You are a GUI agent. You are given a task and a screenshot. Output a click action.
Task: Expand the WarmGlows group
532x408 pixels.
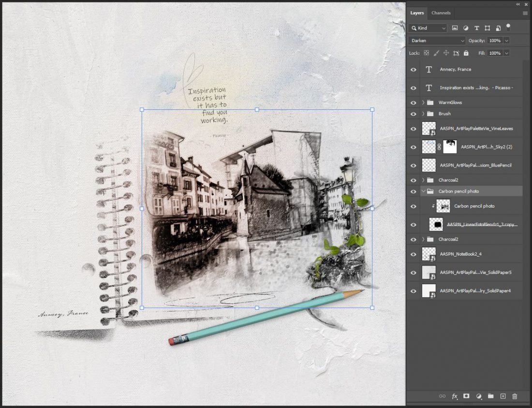pyautogui.click(x=423, y=103)
